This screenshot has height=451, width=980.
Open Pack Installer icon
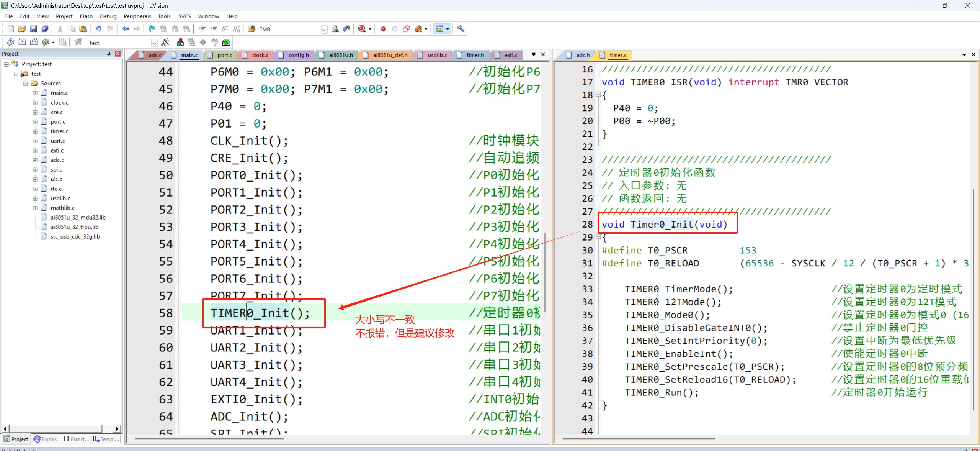pyautogui.click(x=226, y=42)
